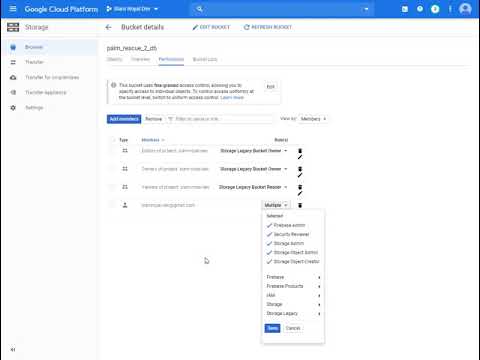
Task: Open the Learn more link
Action: pos(232,97)
